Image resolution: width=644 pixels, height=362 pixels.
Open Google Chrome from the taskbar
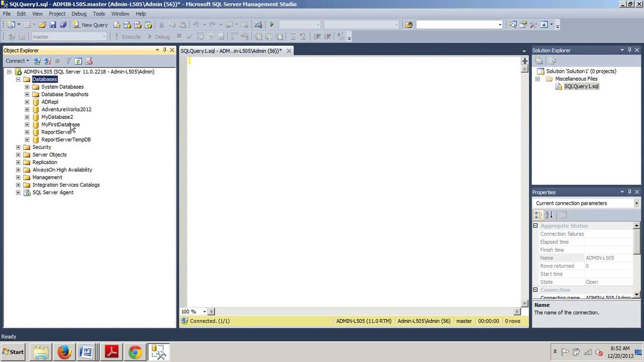pos(135,352)
